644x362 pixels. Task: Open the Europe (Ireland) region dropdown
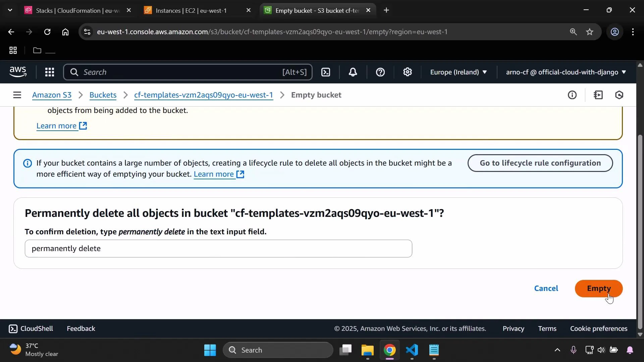click(458, 72)
